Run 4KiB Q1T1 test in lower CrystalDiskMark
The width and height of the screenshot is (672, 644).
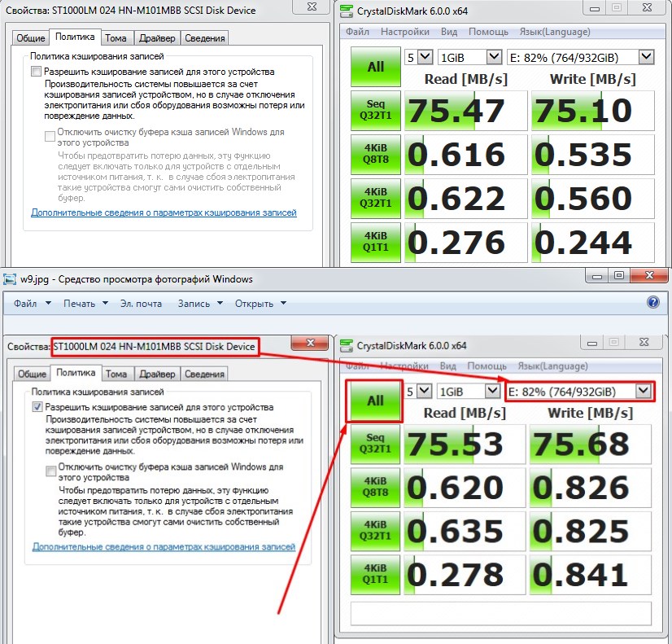pos(374,574)
